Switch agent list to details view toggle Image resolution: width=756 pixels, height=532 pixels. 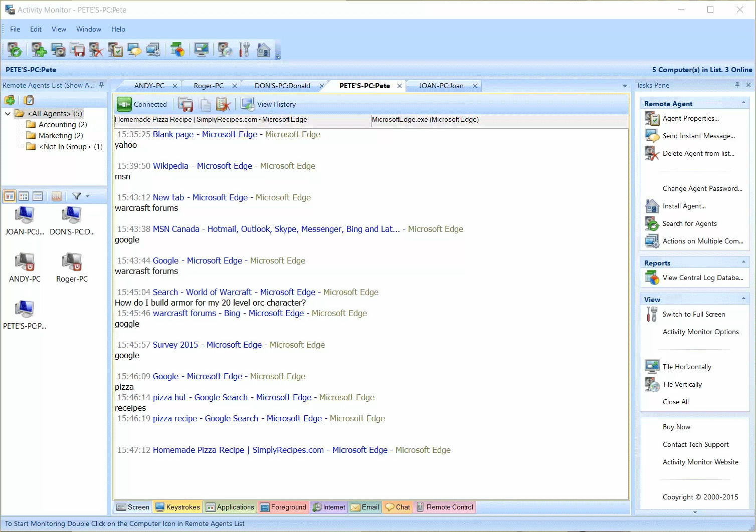(x=38, y=196)
